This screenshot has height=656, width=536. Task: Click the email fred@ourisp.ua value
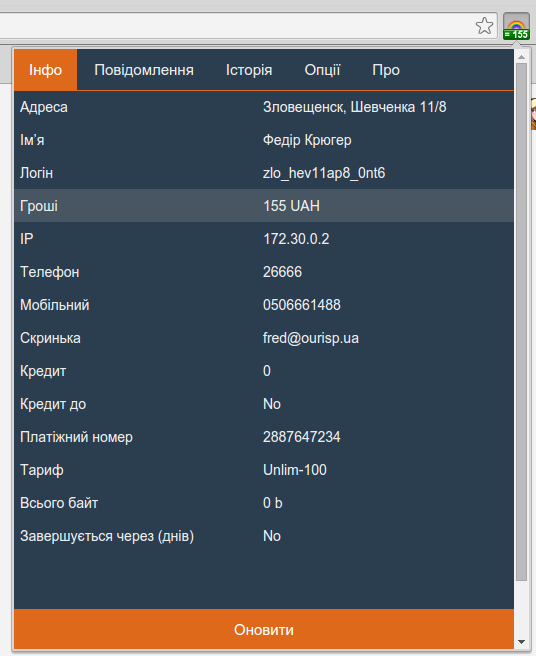tap(310, 338)
